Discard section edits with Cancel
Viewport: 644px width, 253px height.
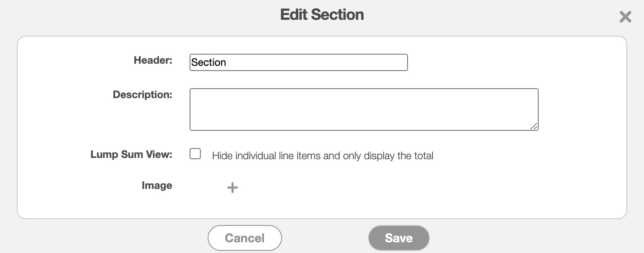[245, 238]
